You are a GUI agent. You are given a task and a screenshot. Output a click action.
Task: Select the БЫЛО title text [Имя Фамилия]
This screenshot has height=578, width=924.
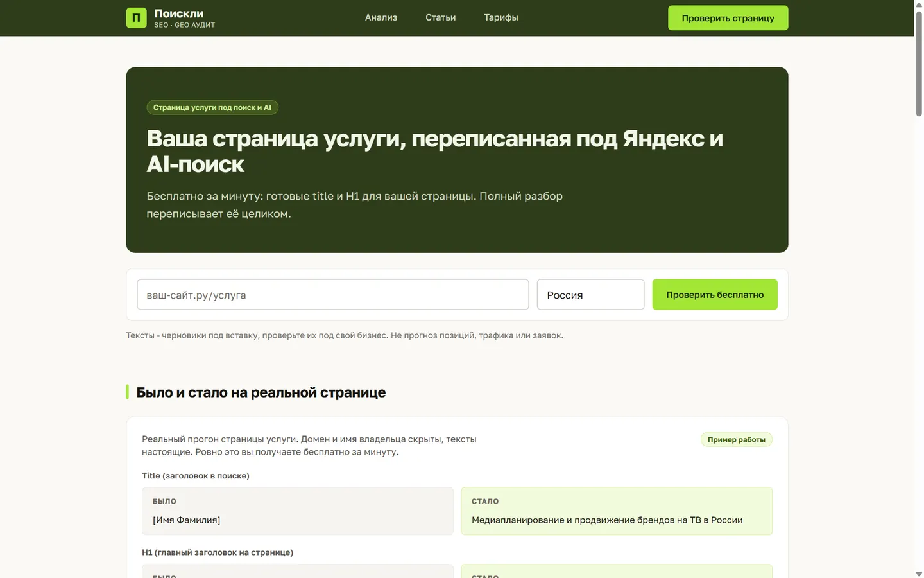pyautogui.click(x=187, y=520)
